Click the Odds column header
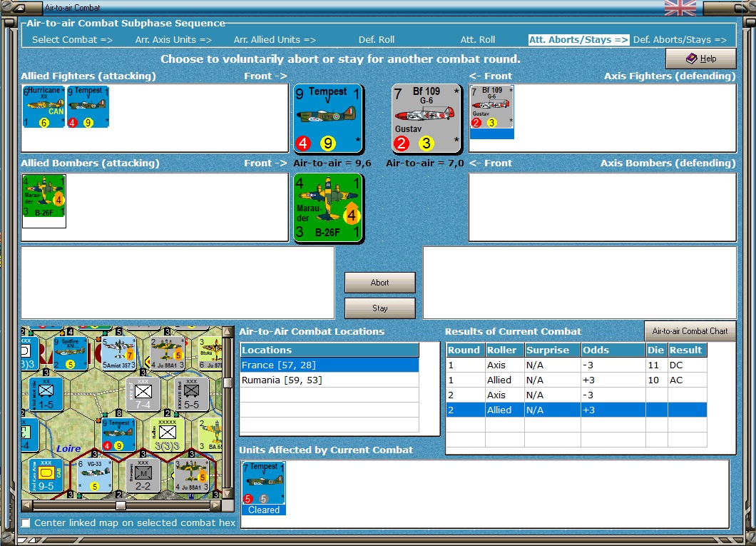Image resolution: width=756 pixels, height=546 pixels. [613, 350]
